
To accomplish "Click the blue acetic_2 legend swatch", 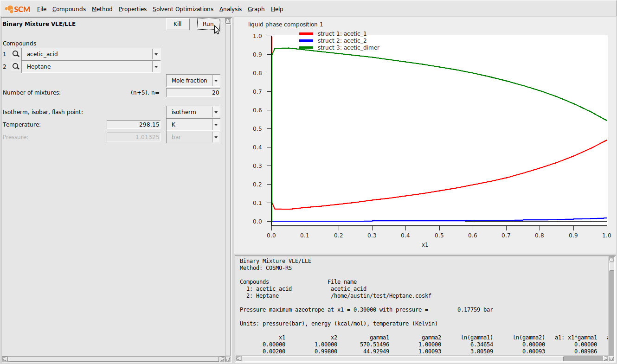I will pos(306,41).
